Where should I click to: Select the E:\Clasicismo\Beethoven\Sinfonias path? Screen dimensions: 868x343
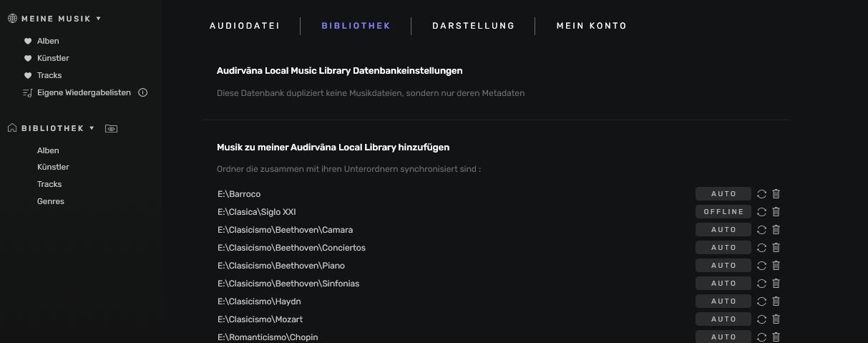point(288,284)
